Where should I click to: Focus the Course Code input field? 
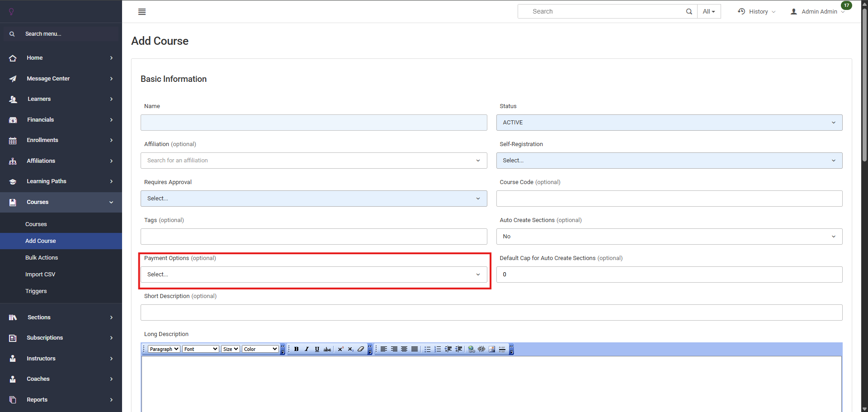click(x=669, y=199)
